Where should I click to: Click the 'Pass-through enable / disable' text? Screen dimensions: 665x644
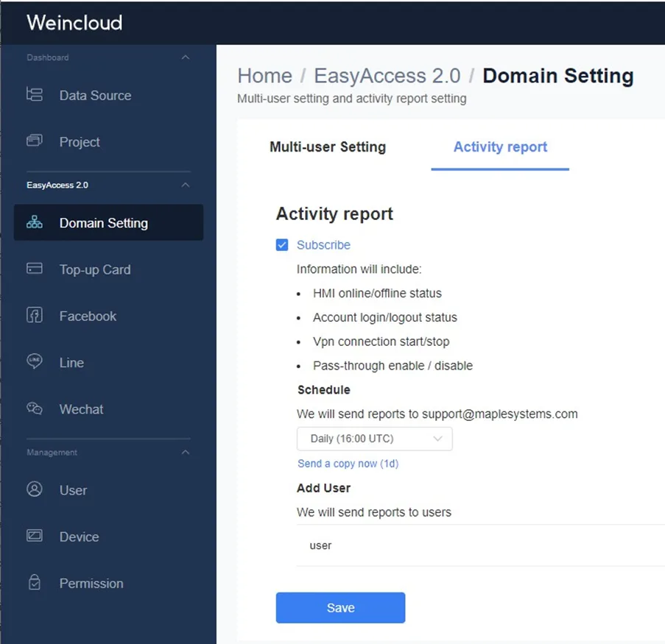click(x=393, y=366)
